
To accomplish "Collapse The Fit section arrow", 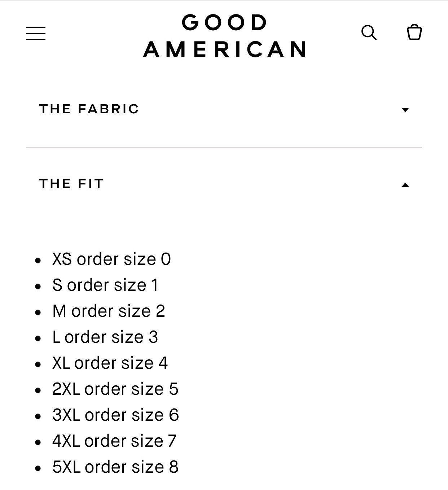I will pos(405,185).
